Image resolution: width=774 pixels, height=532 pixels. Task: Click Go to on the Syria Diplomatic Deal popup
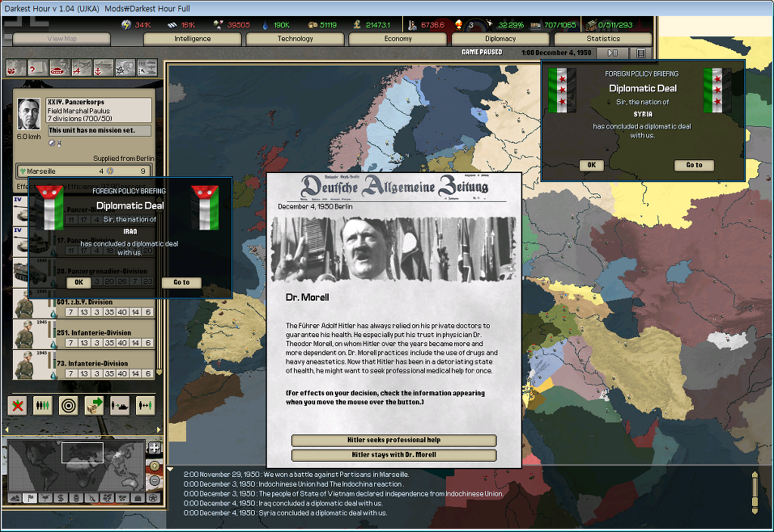[694, 165]
